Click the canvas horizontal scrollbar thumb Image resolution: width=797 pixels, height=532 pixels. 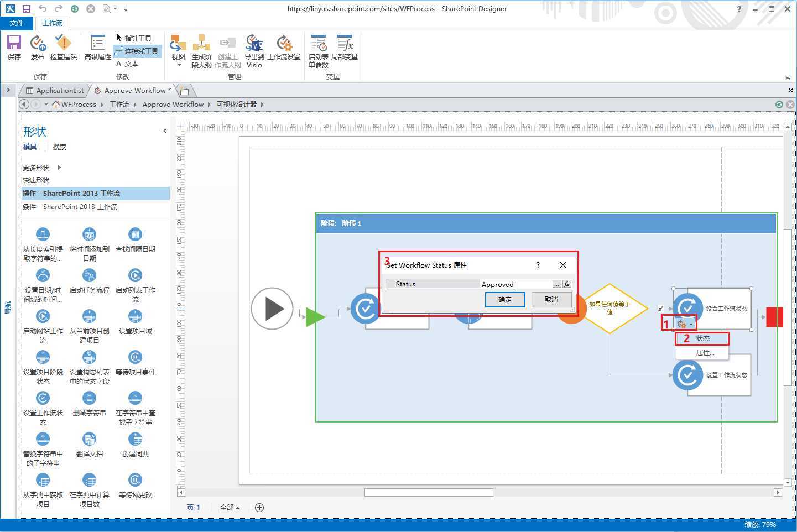pyautogui.click(x=429, y=492)
